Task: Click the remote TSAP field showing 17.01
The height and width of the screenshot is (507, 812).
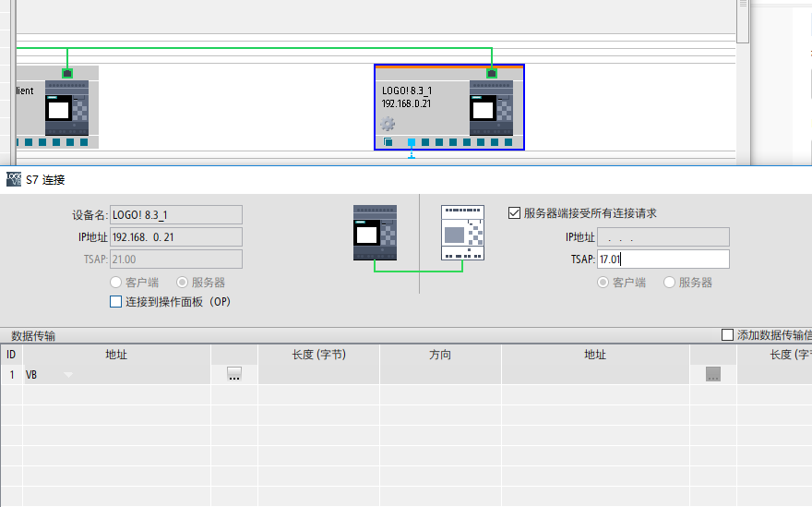Action: point(663,260)
